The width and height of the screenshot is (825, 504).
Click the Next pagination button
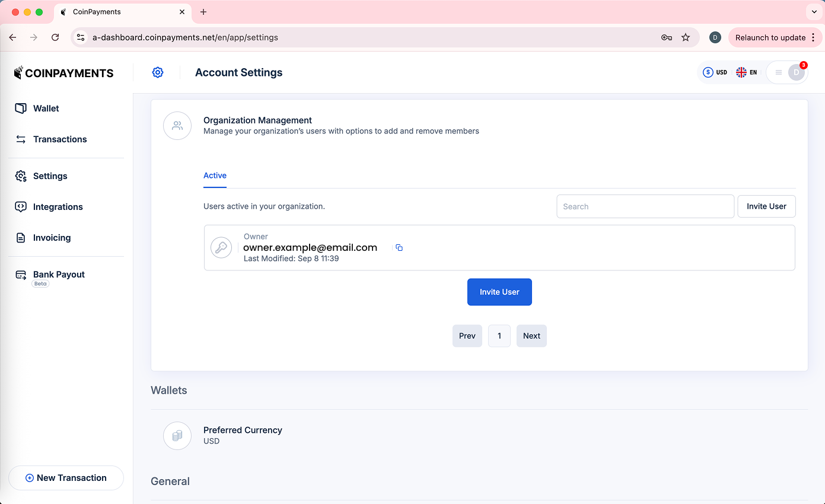531,336
